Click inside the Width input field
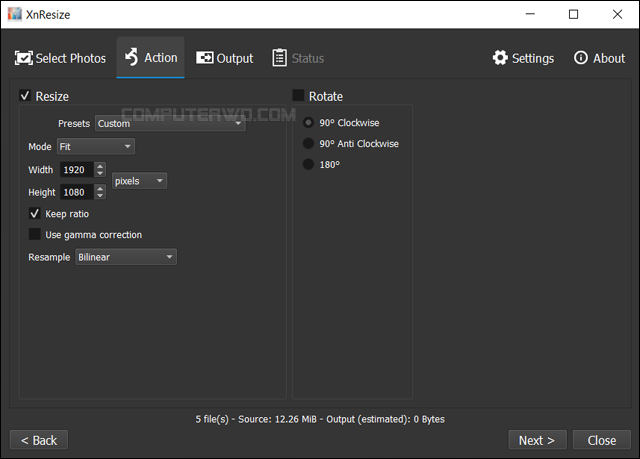The height and width of the screenshot is (459, 640). point(76,170)
